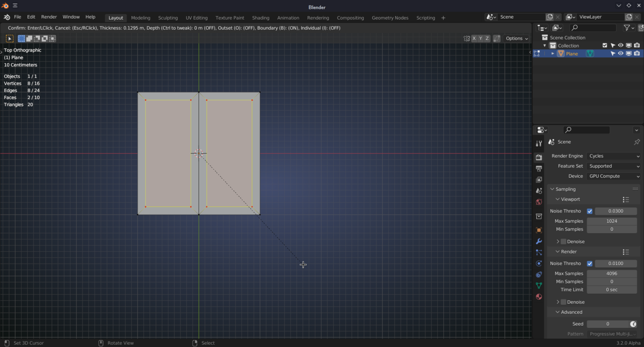The image size is (644, 347).
Task: Click the outliner filter funnel icon
Action: point(627,28)
